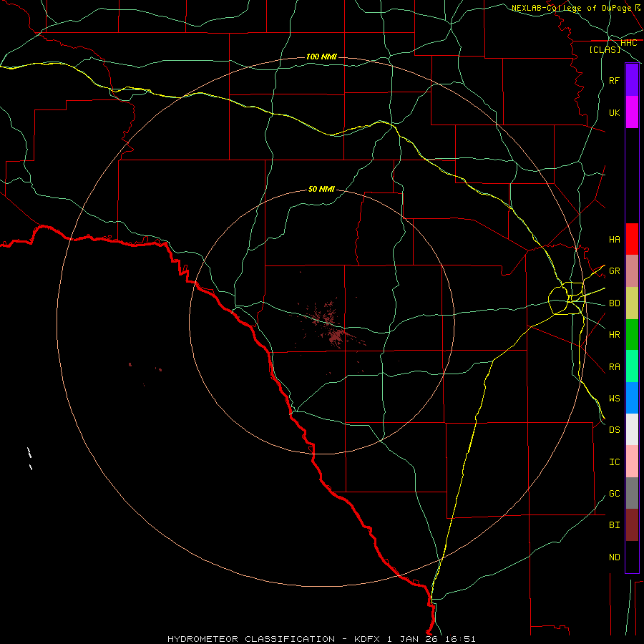
Task: Select the gray GC legend swatch
Action: point(632,493)
